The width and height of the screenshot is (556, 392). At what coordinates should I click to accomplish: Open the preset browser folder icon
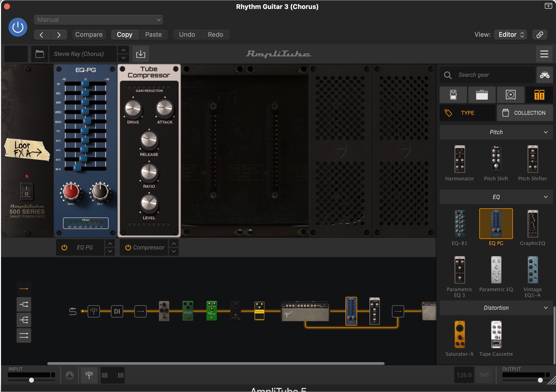pos(40,54)
